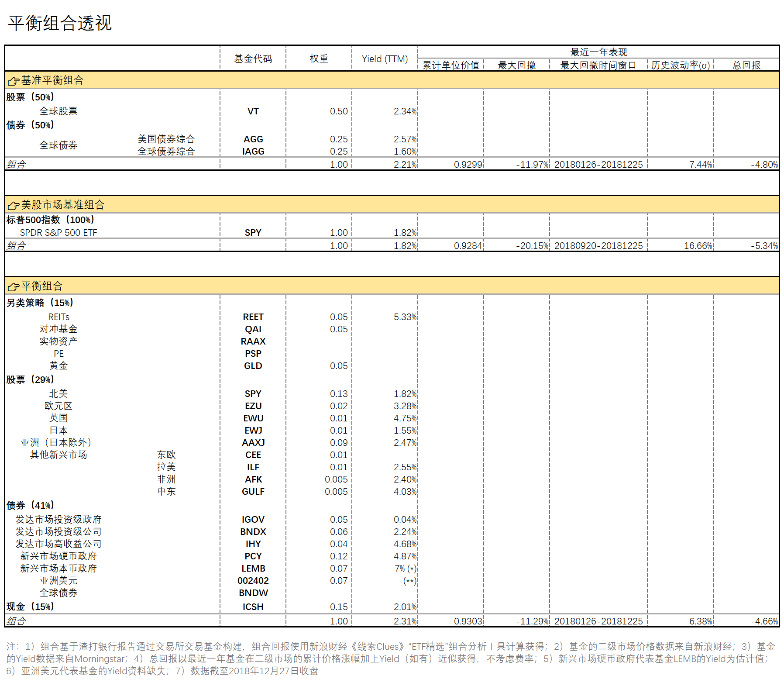784x686 pixels.
Task: Click the -11.97% max drawdown value
Action: point(532,165)
